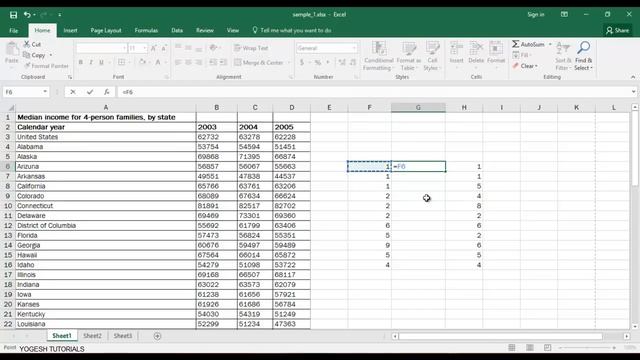Switch to the Page Layout tab
Screen dimensions: 640x360
[106, 30]
